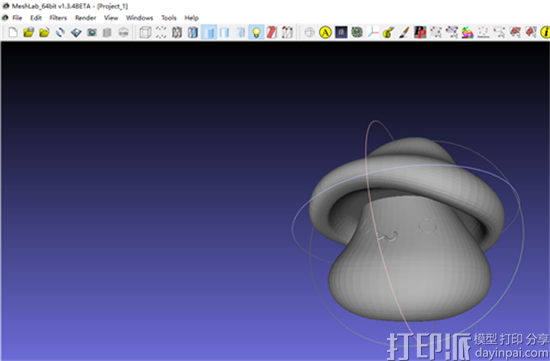Viewport: 550px width, 361px height.
Task: Select the XYZ axis manipulator tool
Action: point(373,33)
